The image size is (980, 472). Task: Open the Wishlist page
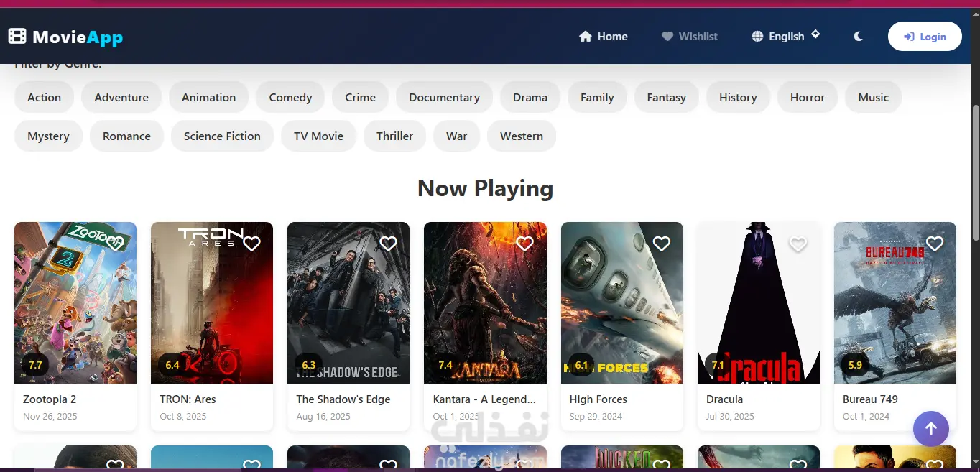pos(690,37)
